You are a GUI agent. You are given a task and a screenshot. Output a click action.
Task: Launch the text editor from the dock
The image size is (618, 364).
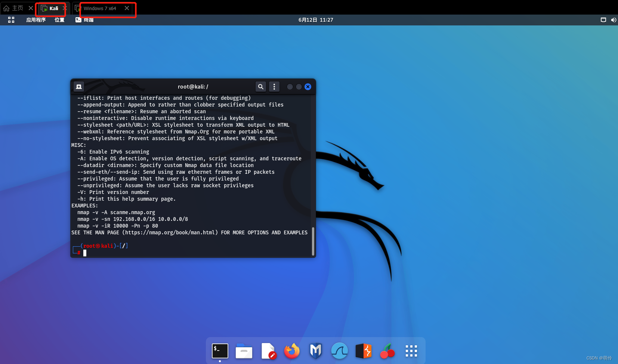(268, 351)
